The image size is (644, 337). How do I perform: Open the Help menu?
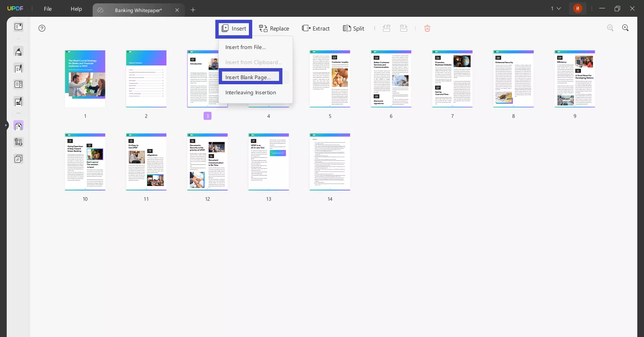coord(76,9)
